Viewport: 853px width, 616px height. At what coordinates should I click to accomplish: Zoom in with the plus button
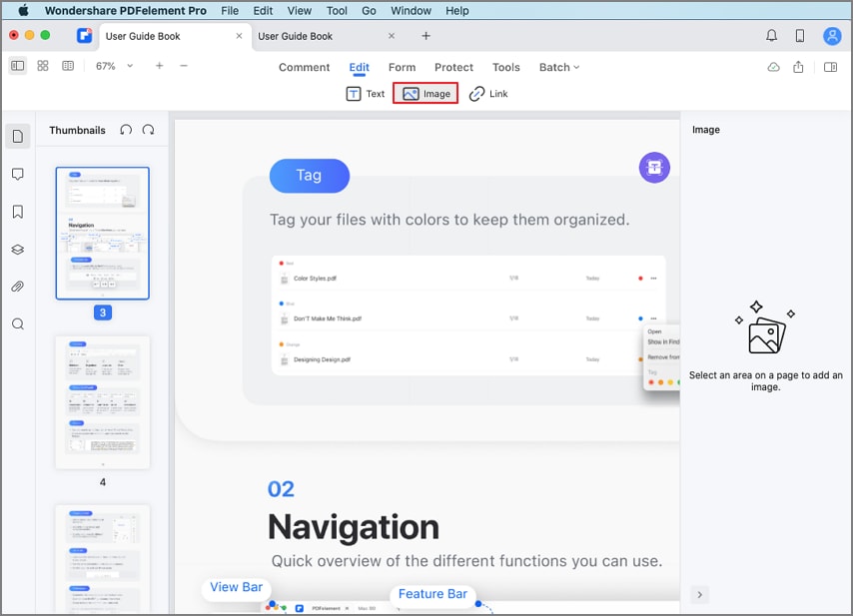[x=159, y=66]
